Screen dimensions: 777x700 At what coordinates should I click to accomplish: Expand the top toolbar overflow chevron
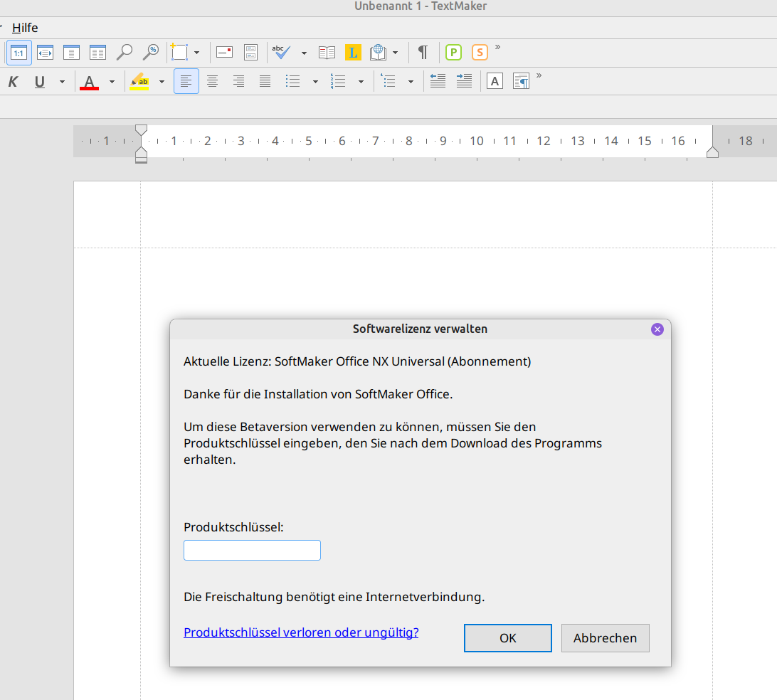pos(497,48)
